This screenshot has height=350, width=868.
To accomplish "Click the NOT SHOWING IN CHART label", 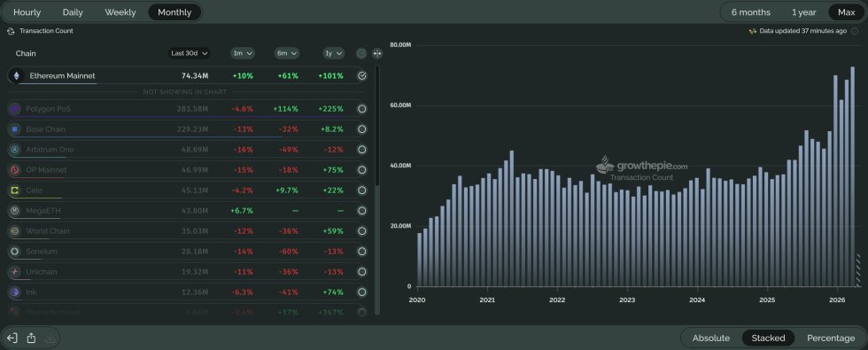I will (x=185, y=92).
